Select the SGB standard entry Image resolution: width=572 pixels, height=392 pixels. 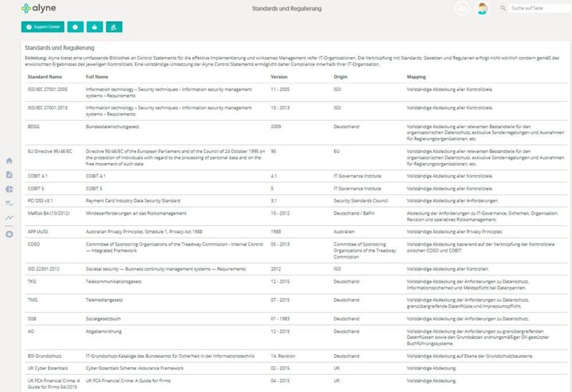[32, 318]
